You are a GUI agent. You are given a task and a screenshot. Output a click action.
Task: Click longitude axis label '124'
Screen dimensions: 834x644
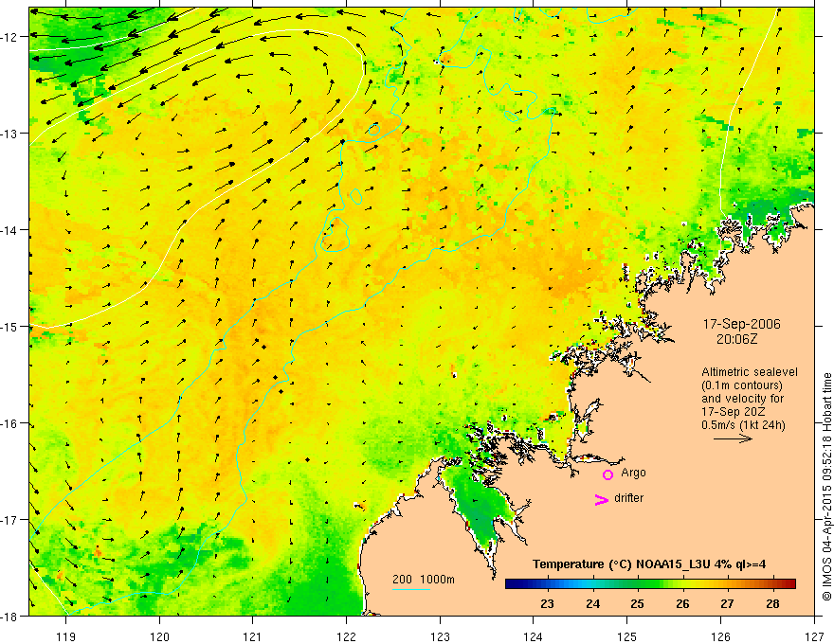point(534,636)
